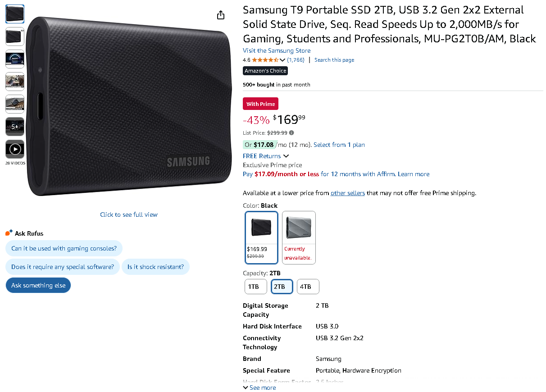Click the share icon above product image
The width and height of the screenshot is (546, 392).
point(220,15)
